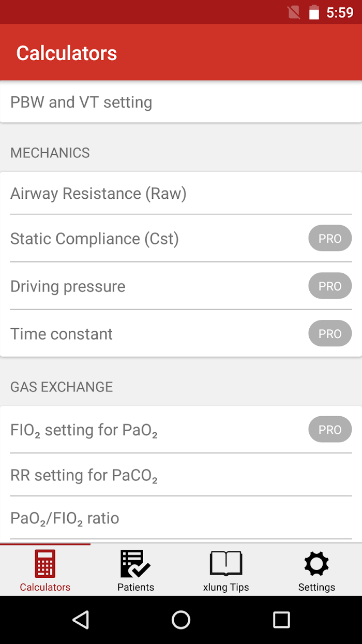Select Static Compliance (Cst) entry
The width and height of the screenshot is (362, 644).
point(95,239)
